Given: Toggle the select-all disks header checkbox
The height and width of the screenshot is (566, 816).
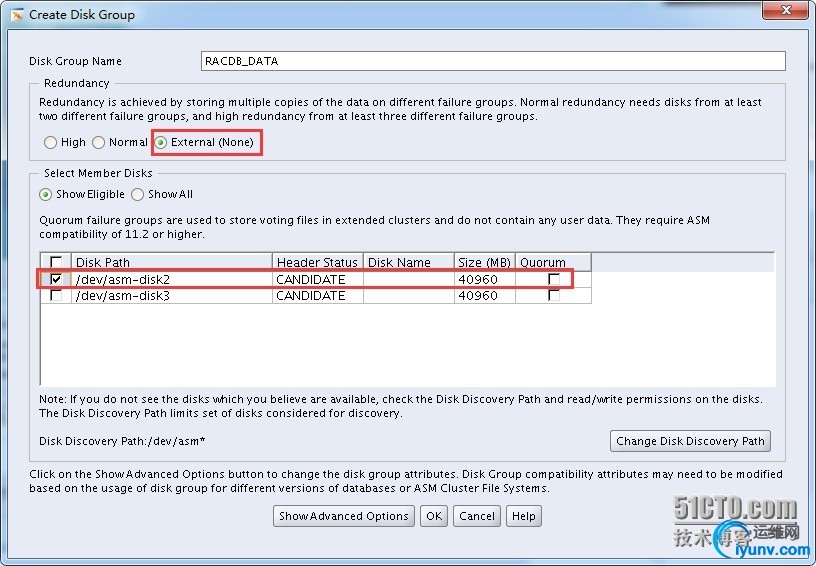Looking at the screenshot, I should 56,262.
